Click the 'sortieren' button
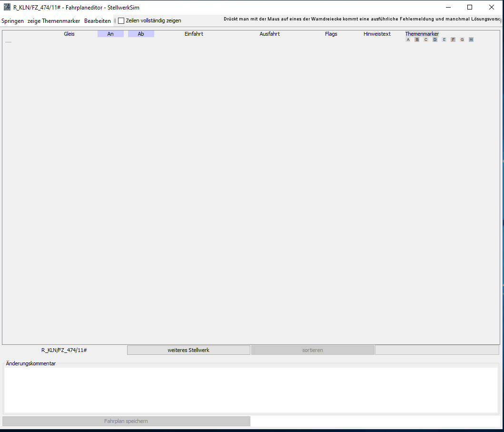 coord(313,350)
